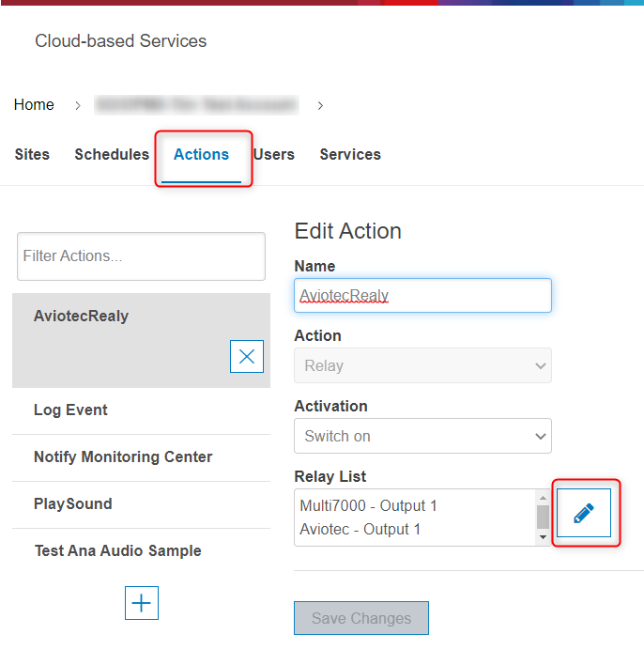Select the Log Event action

(71, 410)
